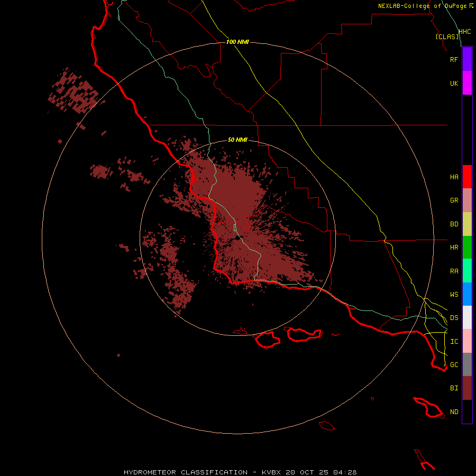The width and height of the screenshot is (476, 476).
Task: Pick the blue WS legend swatch
Action: click(x=467, y=294)
